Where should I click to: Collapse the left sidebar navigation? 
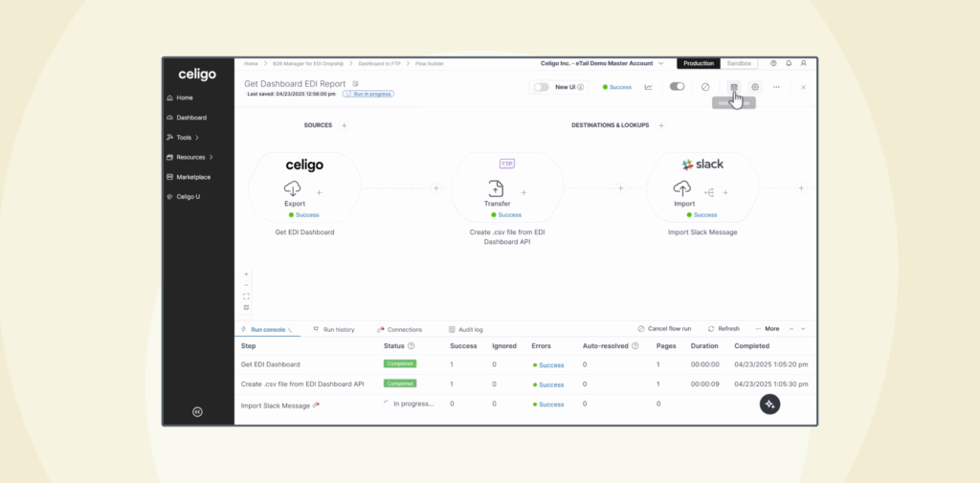197,411
